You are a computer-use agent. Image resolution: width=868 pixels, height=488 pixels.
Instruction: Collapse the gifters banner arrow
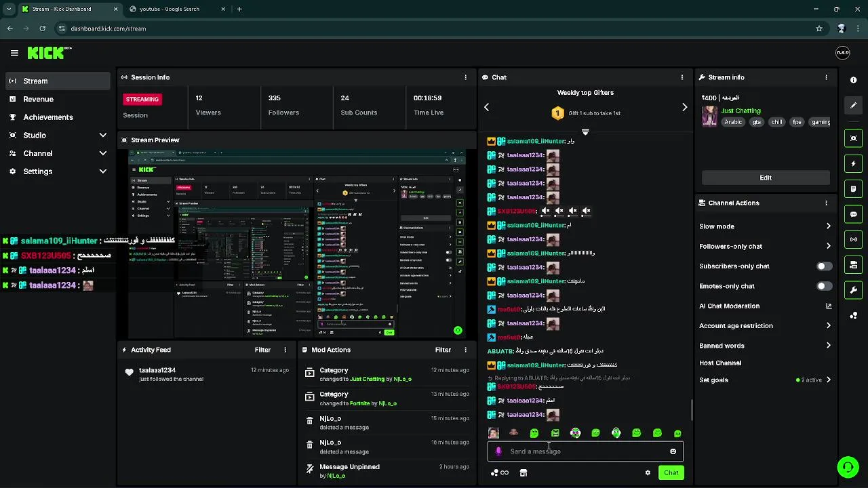pyautogui.click(x=585, y=132)
